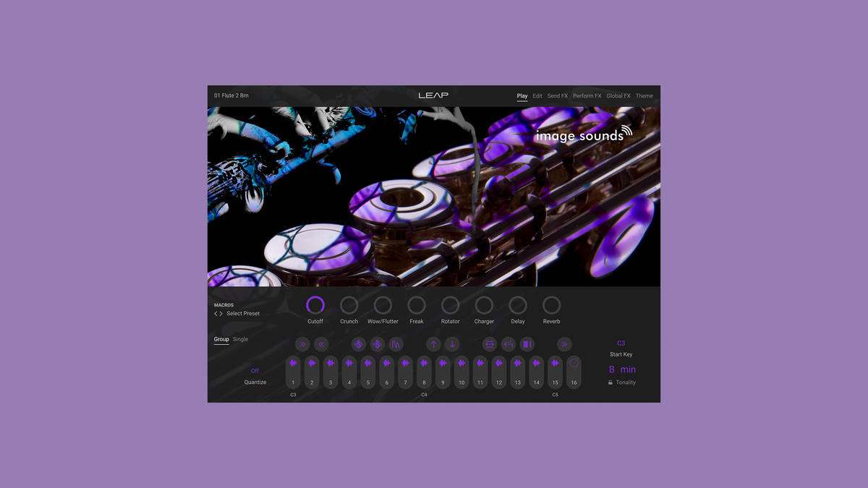Trigger sample pad 10
The width and height of the screenshot is (868, 488).
pyautogui.click(x=461, y=372)
